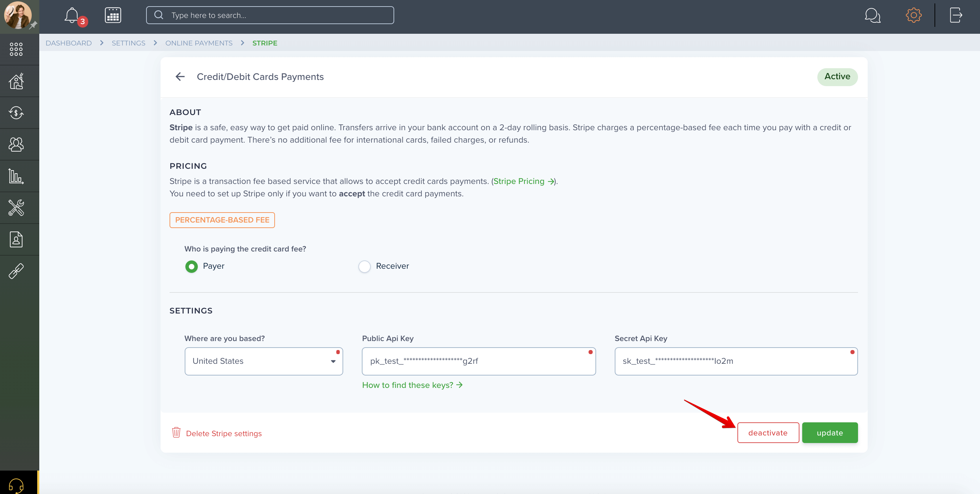Open the 'Where are you based?' dropdown
The image size is (980, 494).
click(x=264, y=361)
